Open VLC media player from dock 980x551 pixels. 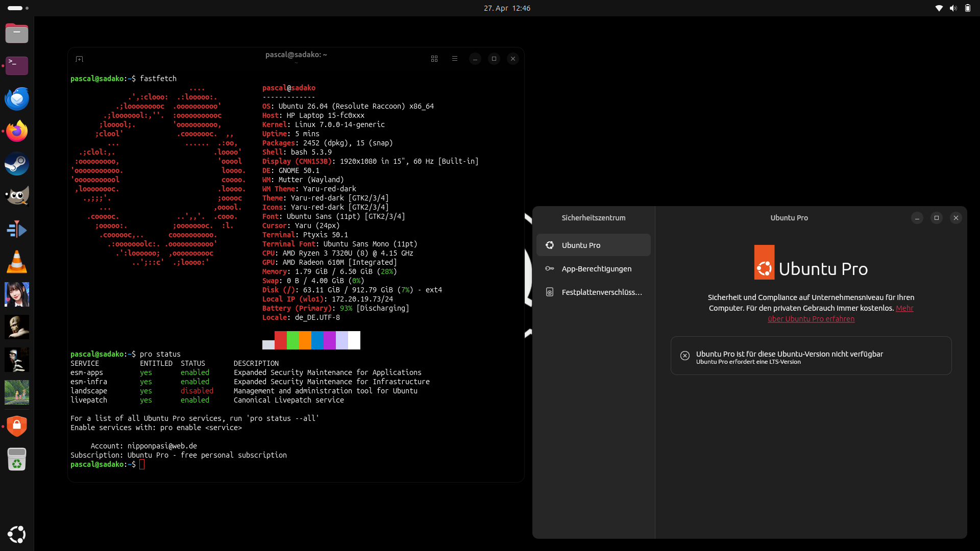(x=17, y=262)
